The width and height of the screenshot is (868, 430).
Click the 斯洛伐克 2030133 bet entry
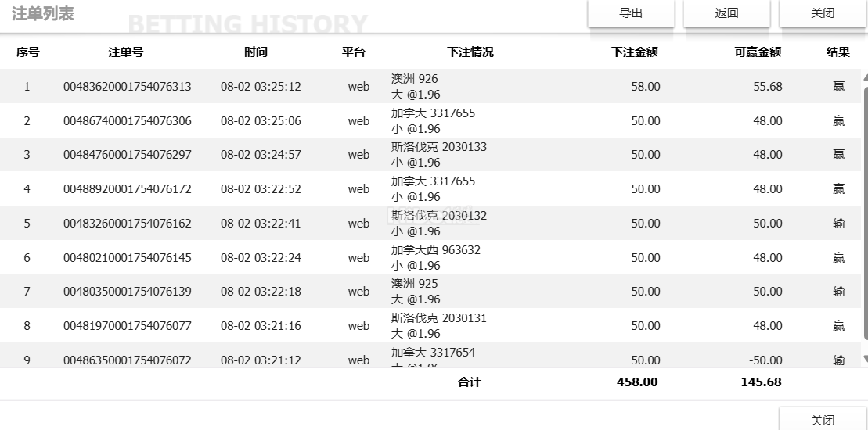click(439, 147)
